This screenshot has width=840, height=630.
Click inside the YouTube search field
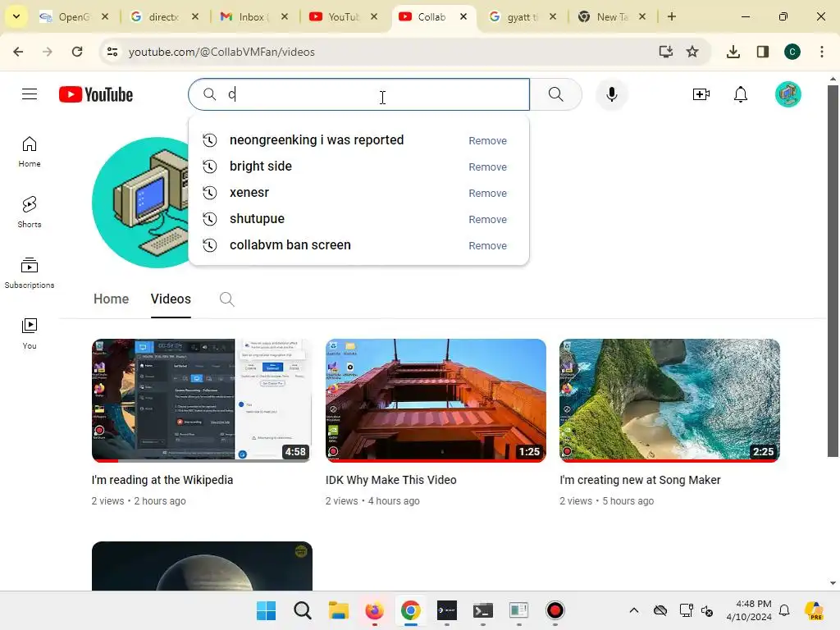(359, 94)
